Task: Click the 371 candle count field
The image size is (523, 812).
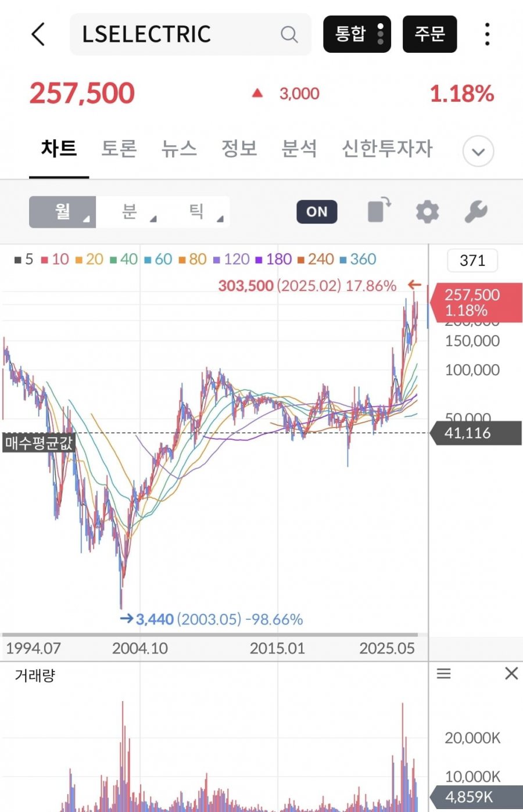Action: pyautogui.click(x=472, y=260)
